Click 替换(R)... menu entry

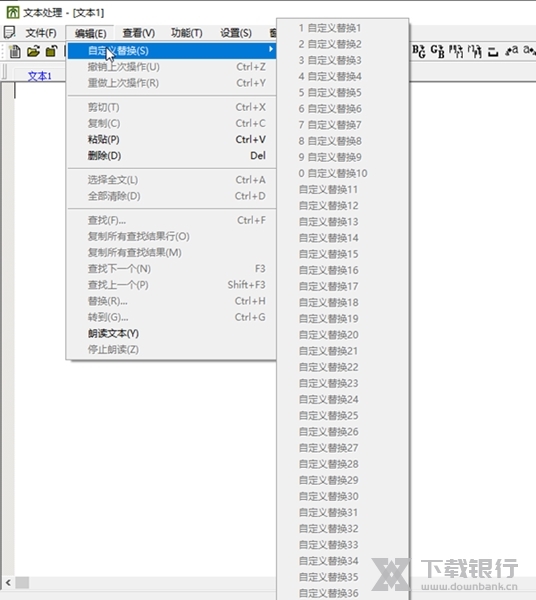(171, 301)
